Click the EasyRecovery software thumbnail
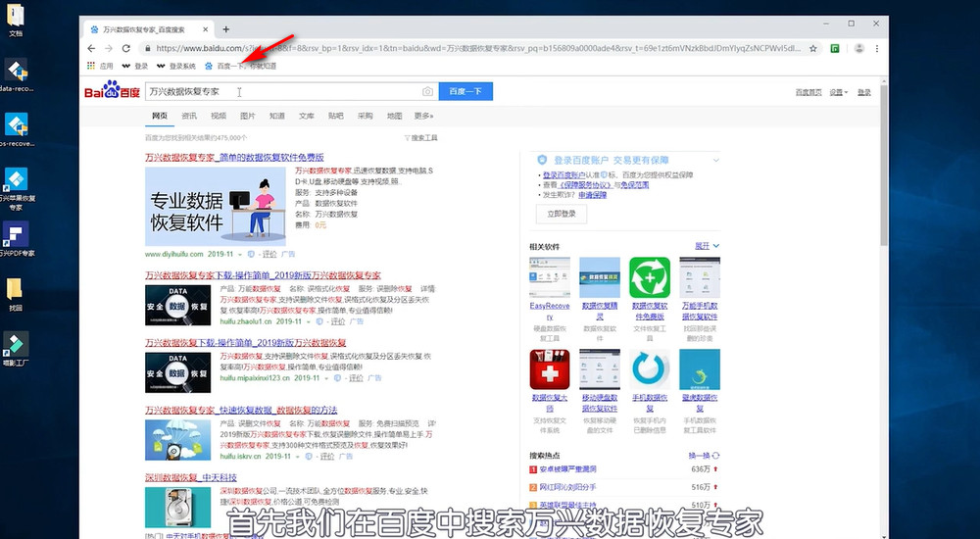Viewport: 980px width, 539px height. point(550,277)
